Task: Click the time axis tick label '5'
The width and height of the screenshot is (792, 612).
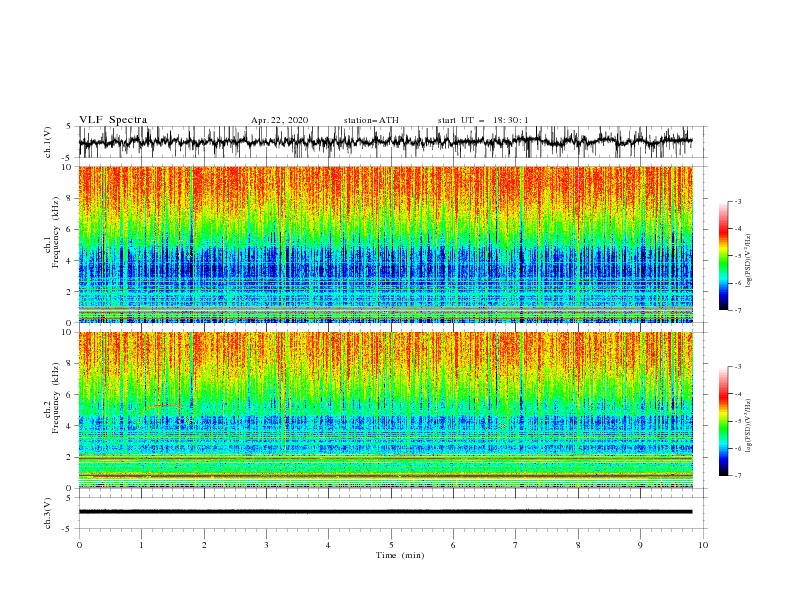Action: point(390,545)
